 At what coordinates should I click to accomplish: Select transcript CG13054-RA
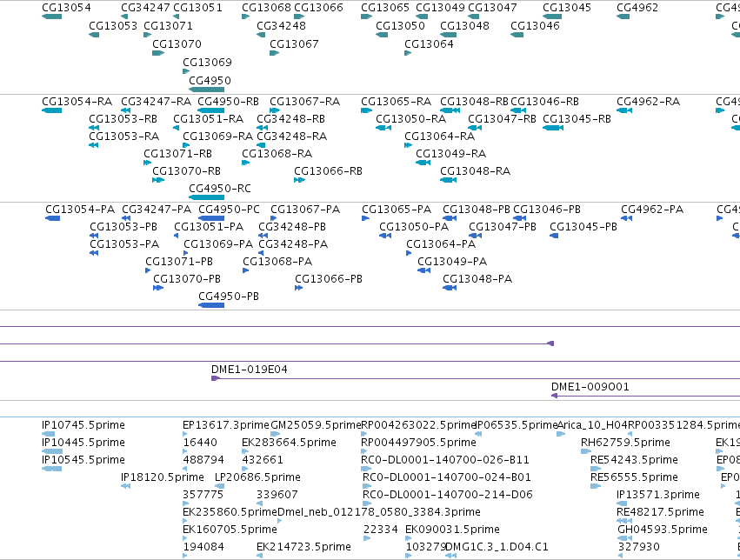(51, 110)
